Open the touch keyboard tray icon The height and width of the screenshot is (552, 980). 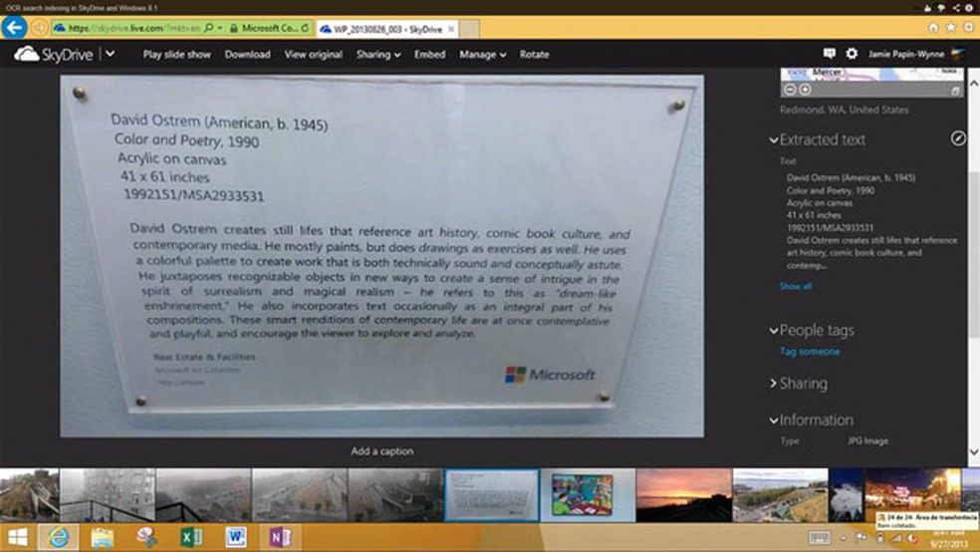(x=819, y=538)
